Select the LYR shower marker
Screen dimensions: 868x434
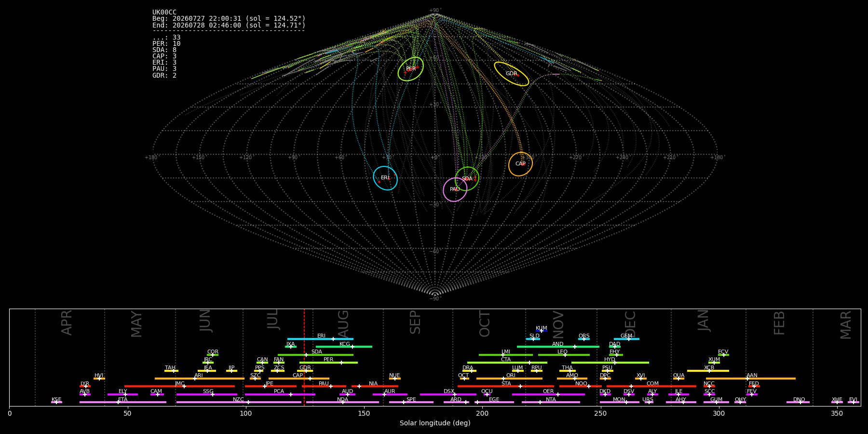85,386
